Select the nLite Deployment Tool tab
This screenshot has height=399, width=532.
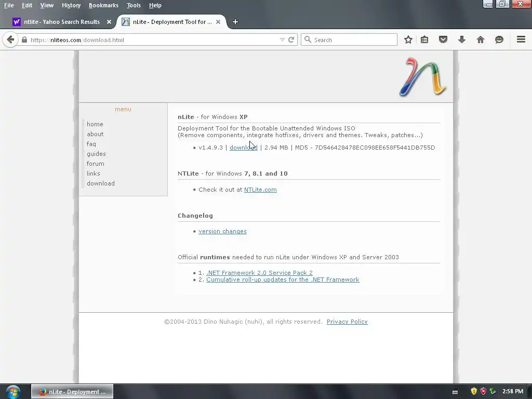coord(171,22)
